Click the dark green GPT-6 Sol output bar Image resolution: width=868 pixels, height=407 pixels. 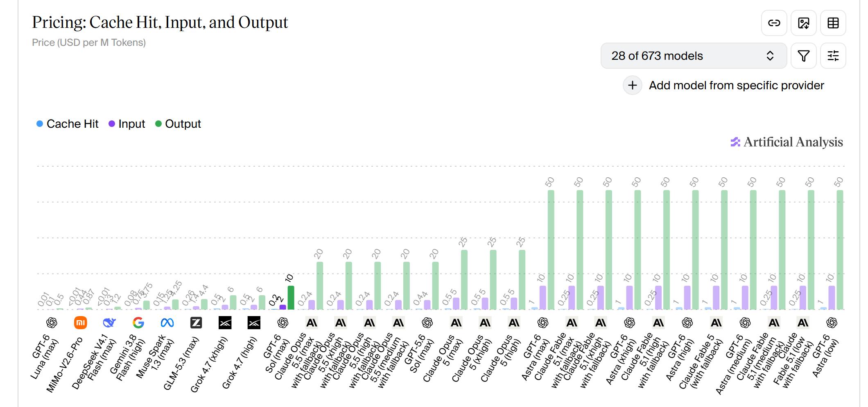[x=291, y=298]
